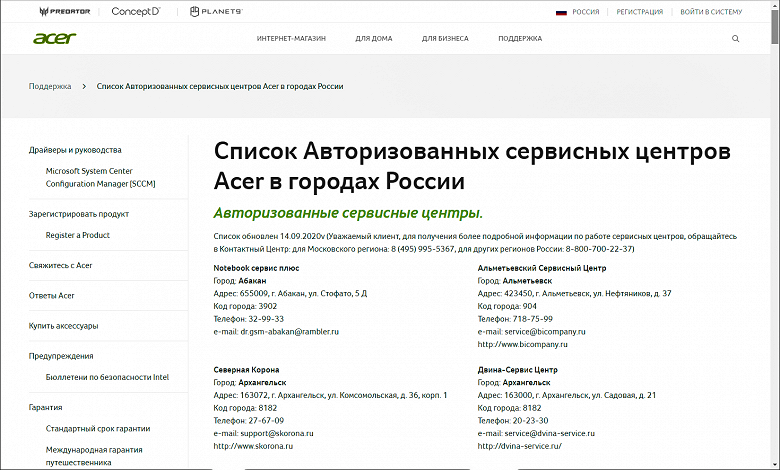This screenshot has width=780, height=470.
Task: Open Для дома menu
Action: (374, 38)
